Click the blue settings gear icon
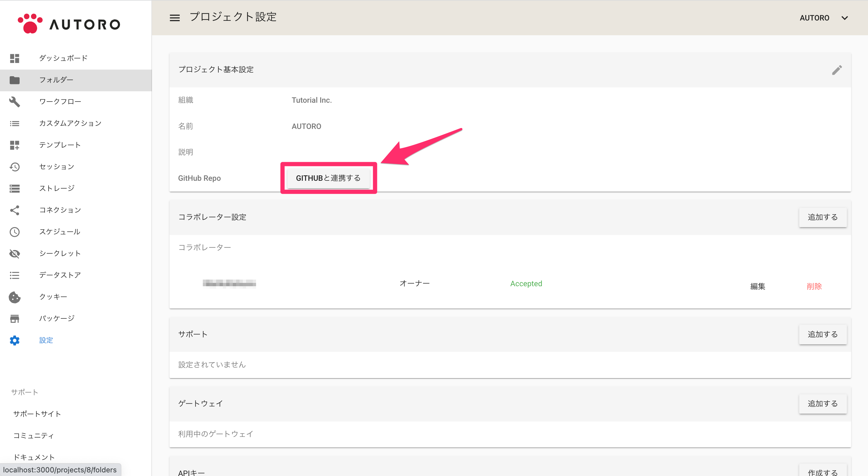 [x=14, y=340]
